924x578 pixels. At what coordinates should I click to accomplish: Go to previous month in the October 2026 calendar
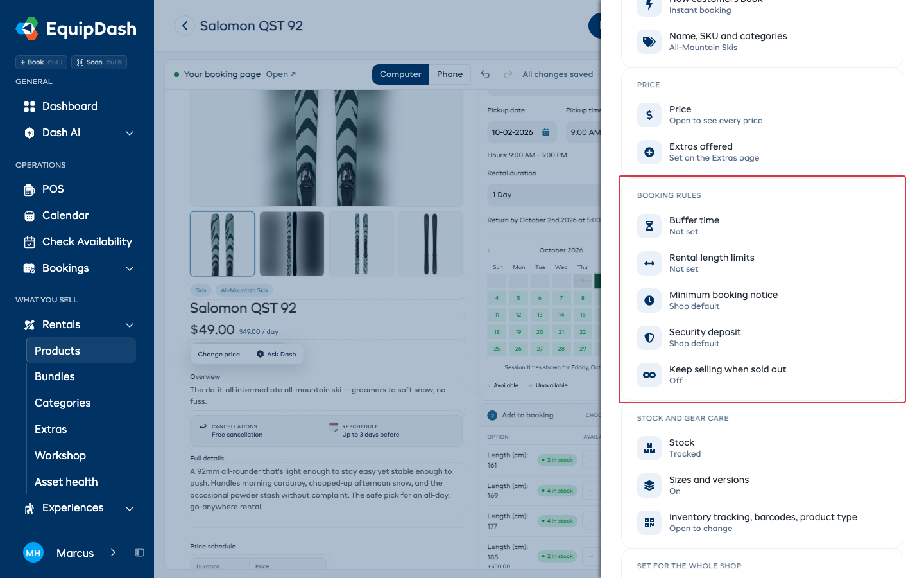(x=489, y=250)
